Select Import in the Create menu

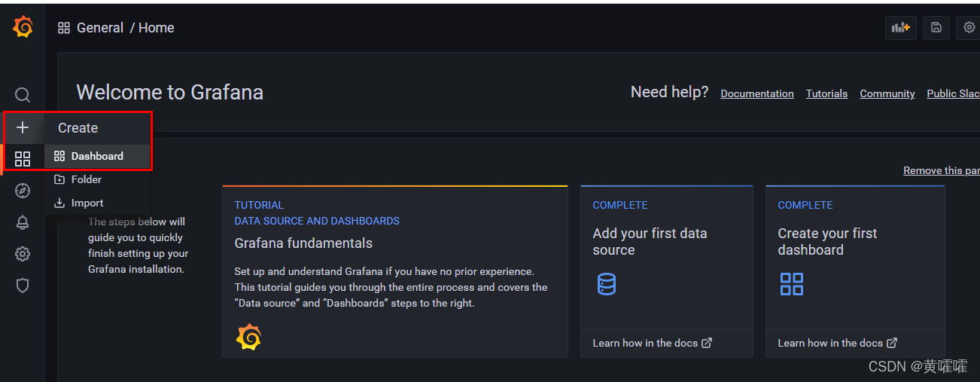click(97, 203)
